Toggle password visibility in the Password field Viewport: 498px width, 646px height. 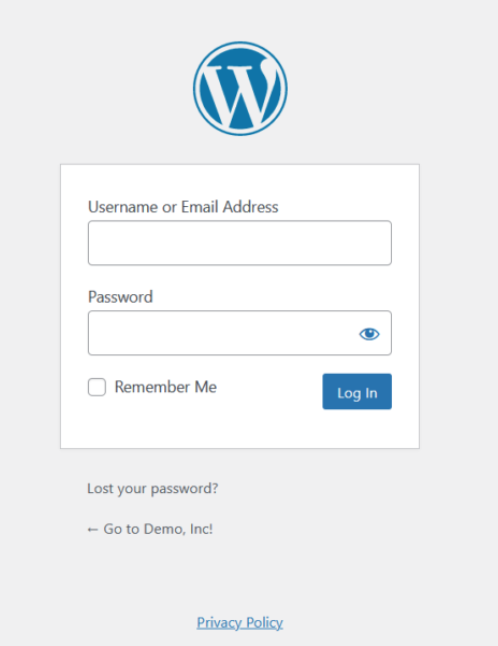tap(369, 333)
